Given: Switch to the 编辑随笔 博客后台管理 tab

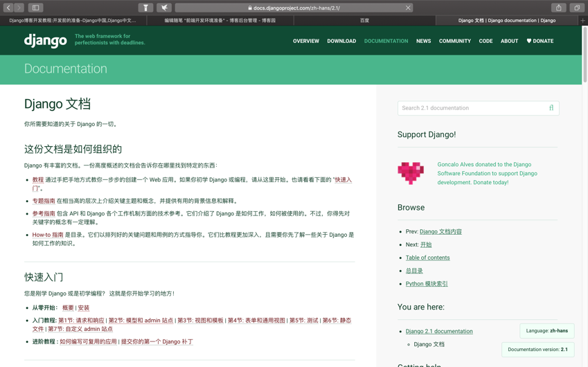Looking at the screenshot, I should pos(220,21).
